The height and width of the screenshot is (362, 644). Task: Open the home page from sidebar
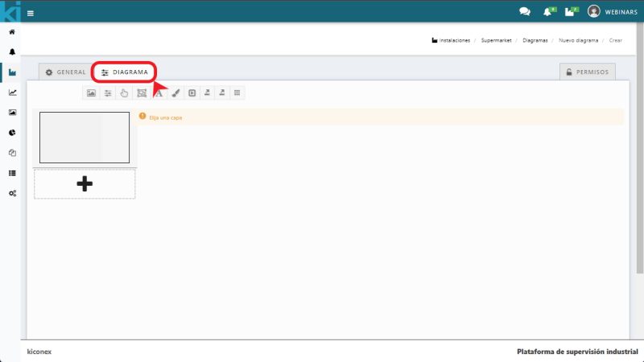pos(12,32)
